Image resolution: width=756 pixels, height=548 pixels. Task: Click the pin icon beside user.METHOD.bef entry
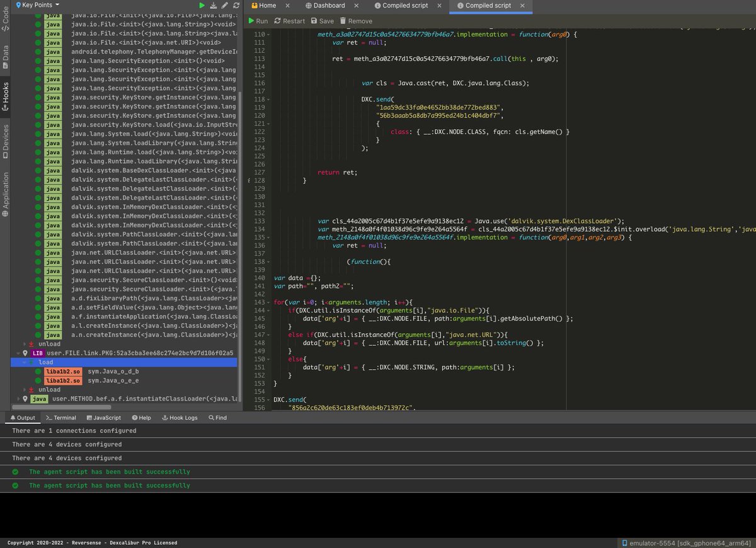click(25, 399)
